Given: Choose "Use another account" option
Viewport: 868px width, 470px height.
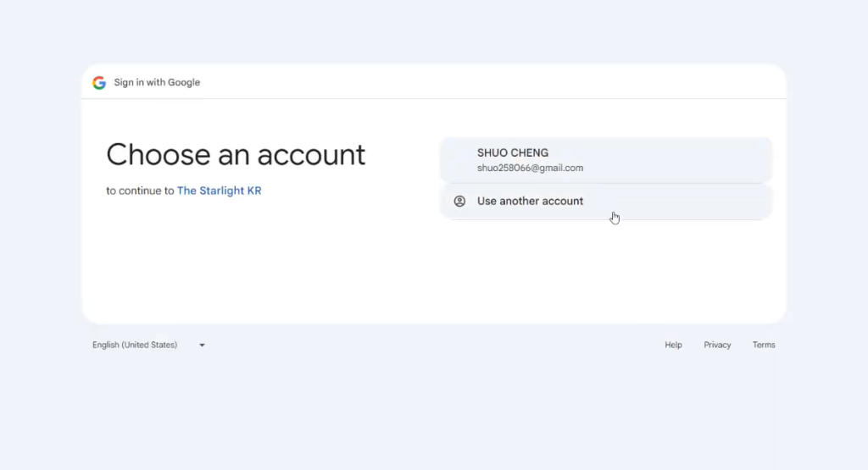Looking at the screenshot, I should pyautogui.click(x=530, y=202).
